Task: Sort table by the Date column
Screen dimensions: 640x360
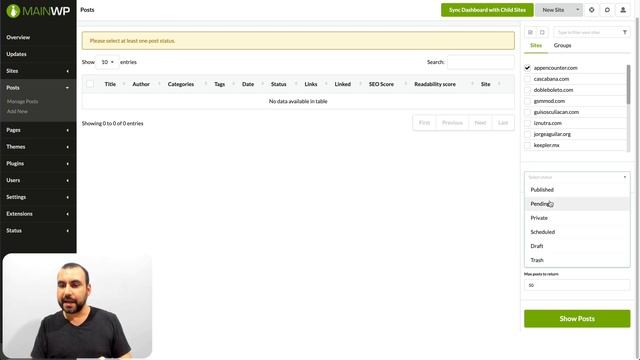Action: [248, 84]
